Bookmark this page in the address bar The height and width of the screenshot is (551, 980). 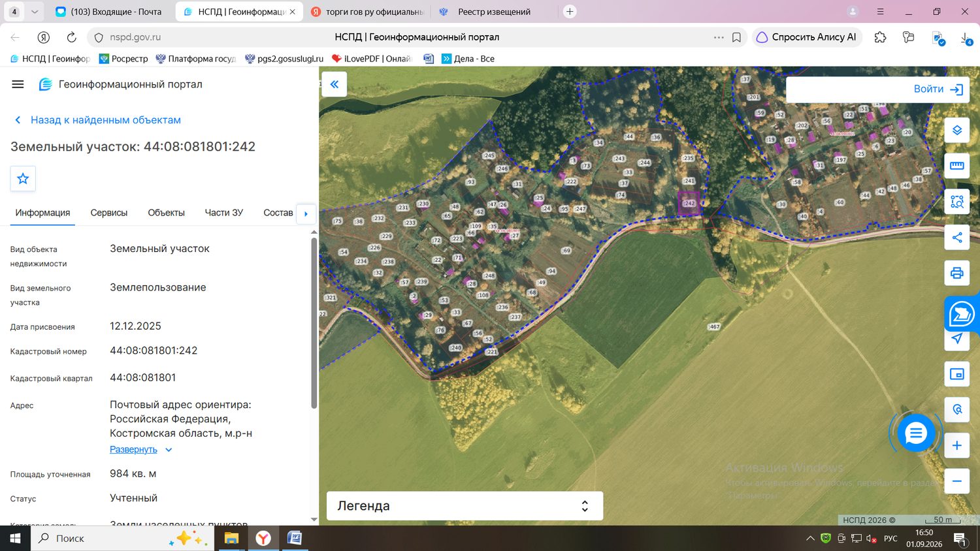[736, 37]
